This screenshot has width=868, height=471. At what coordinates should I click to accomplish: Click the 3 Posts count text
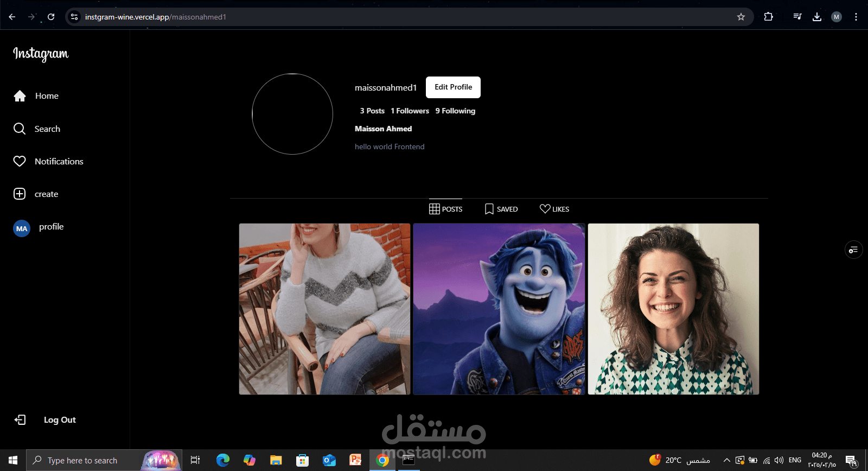pos(372,111)
